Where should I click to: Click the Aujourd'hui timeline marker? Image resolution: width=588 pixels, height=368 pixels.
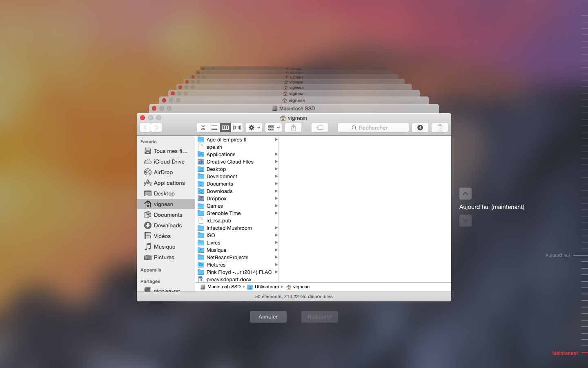click(x=566, y=255)
